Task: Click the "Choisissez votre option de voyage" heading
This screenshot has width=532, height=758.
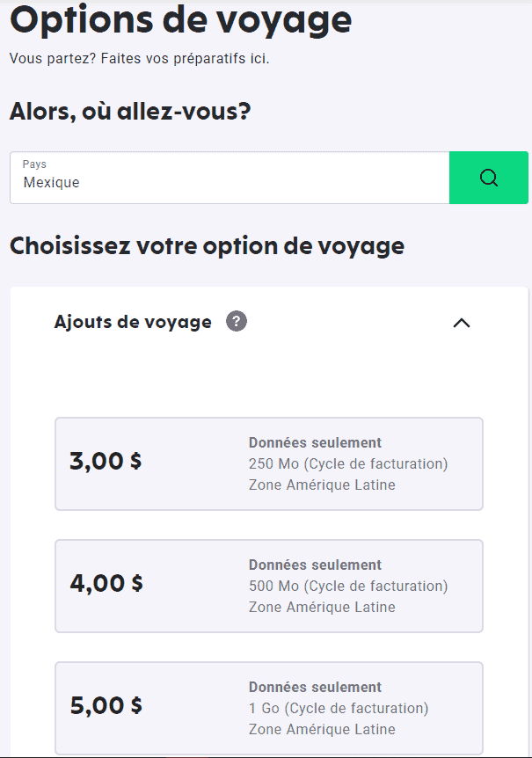Action: 207,245
